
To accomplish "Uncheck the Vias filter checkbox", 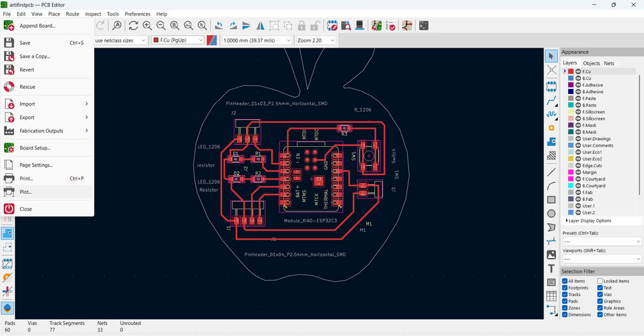I will 600,295.
